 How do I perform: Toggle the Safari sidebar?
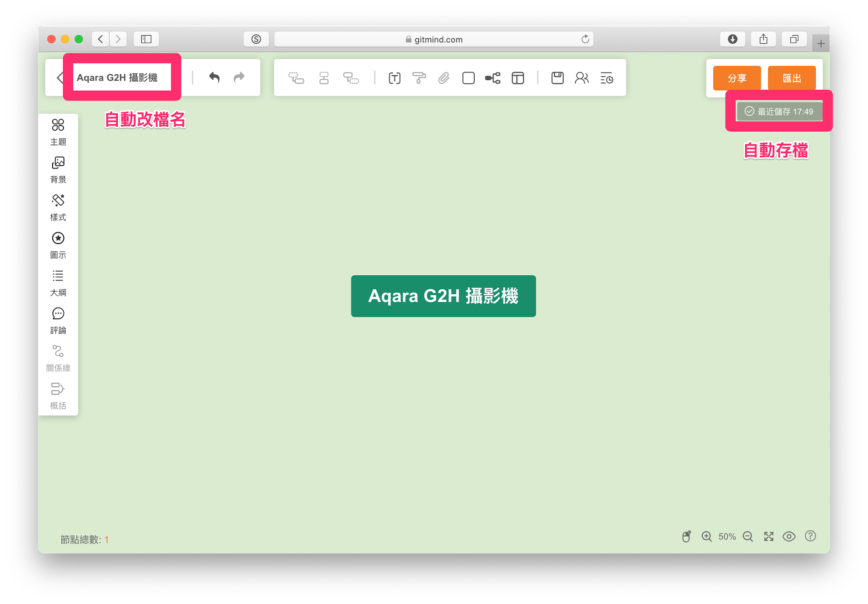[146, 39]
